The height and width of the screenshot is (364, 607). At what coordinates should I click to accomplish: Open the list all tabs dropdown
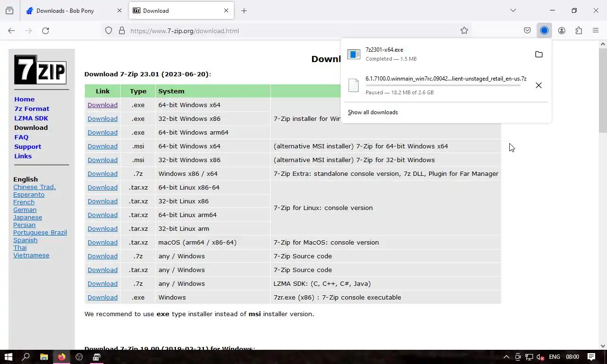(513, 10)
